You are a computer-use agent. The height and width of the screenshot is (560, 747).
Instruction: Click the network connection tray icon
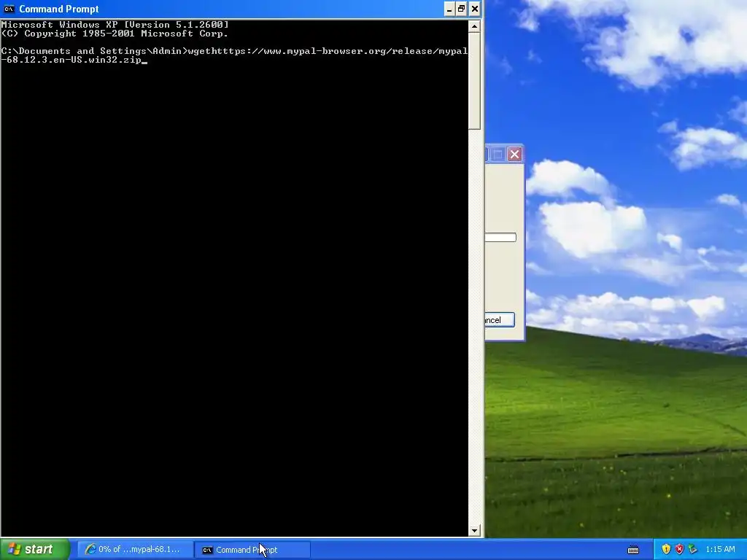tap(693, 550)
